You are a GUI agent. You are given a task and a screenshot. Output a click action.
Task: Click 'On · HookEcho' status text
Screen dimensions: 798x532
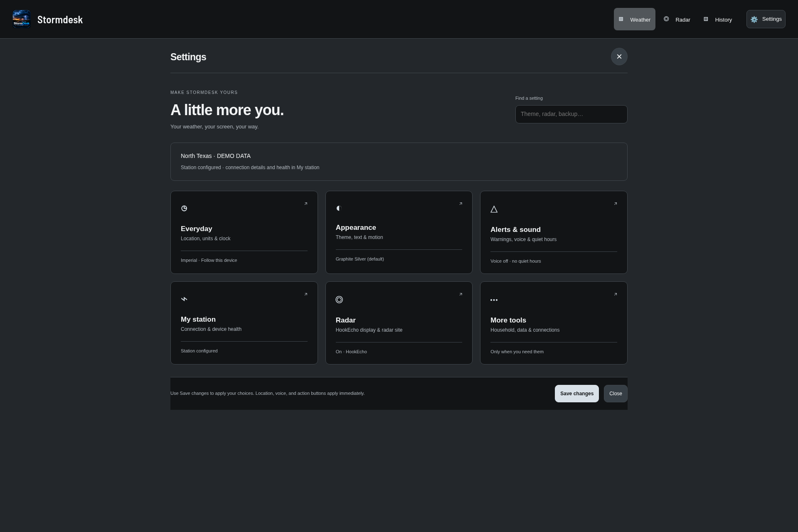(x=351, y=352)
